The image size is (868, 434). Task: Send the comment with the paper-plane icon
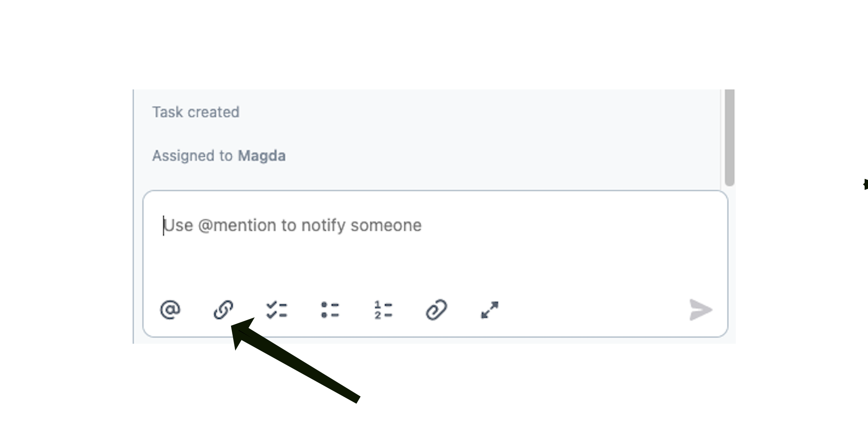pos(701,310)
